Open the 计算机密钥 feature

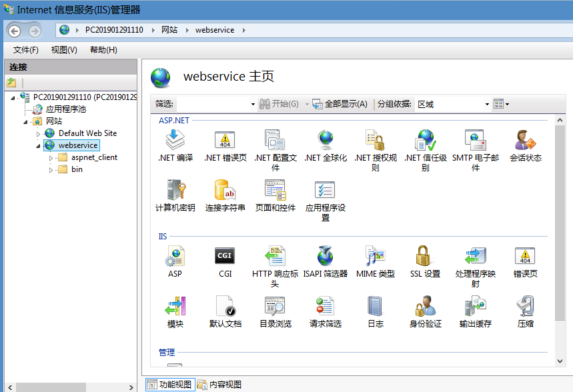(x=175, y=196)
